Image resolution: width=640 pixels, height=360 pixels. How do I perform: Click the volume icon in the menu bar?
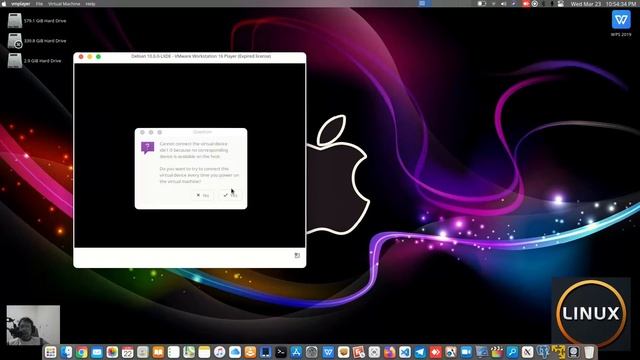click(x=503, y=4)
